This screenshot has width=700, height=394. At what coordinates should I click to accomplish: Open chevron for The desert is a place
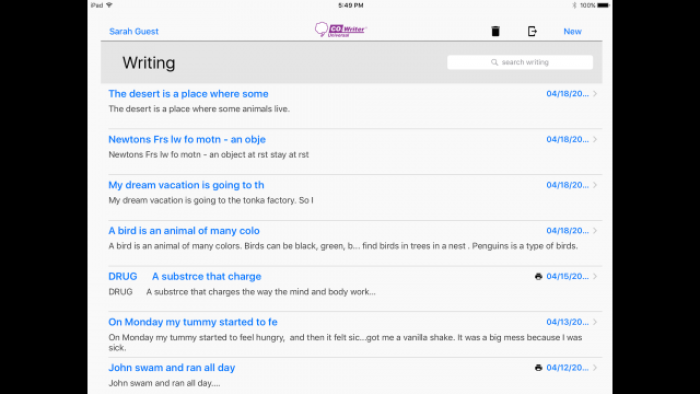(x=595, y=94)
